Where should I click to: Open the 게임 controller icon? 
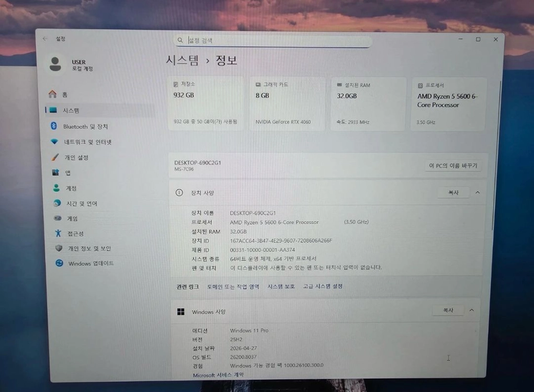point(58,218)
